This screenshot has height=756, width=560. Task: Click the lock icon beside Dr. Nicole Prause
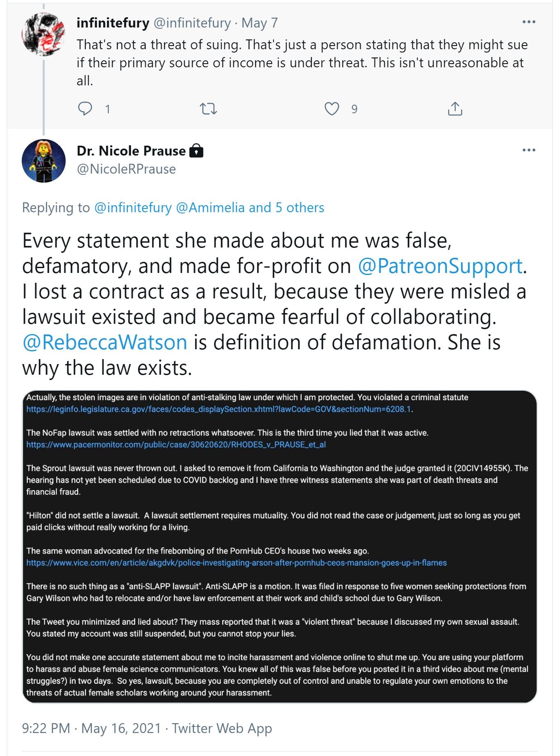point(197,151)
